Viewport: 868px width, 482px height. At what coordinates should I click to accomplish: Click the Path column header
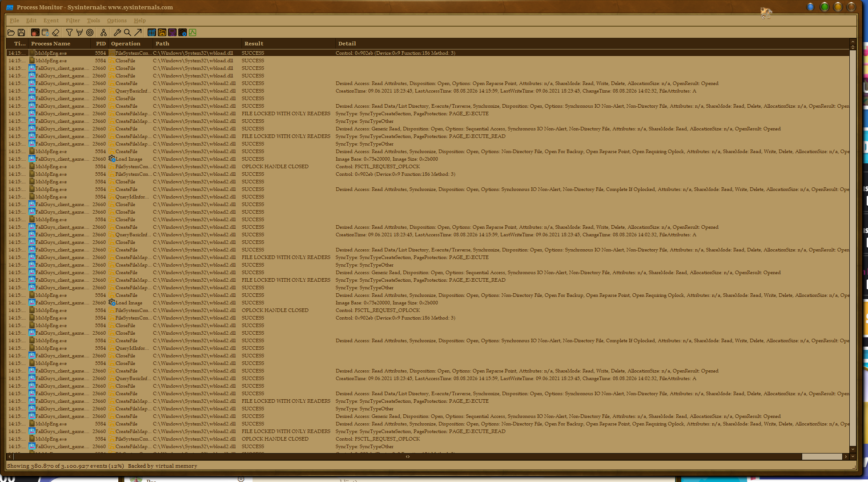197,44
